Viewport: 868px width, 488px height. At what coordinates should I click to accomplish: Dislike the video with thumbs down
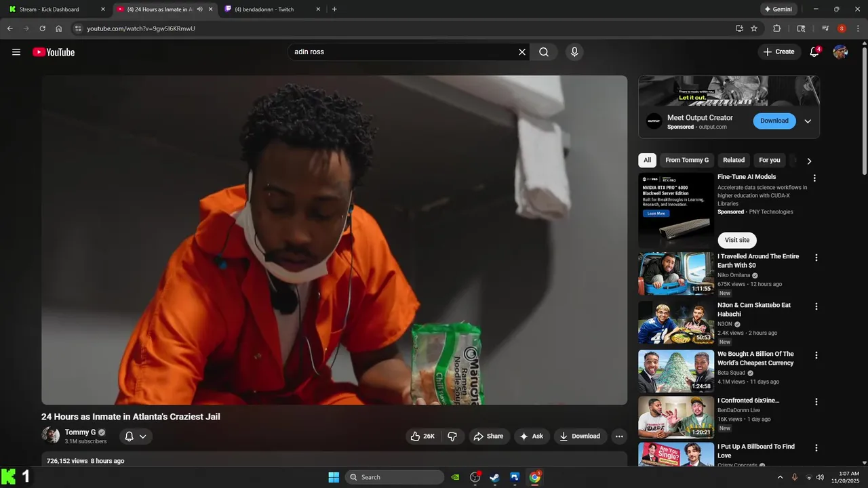coord(452,436)
